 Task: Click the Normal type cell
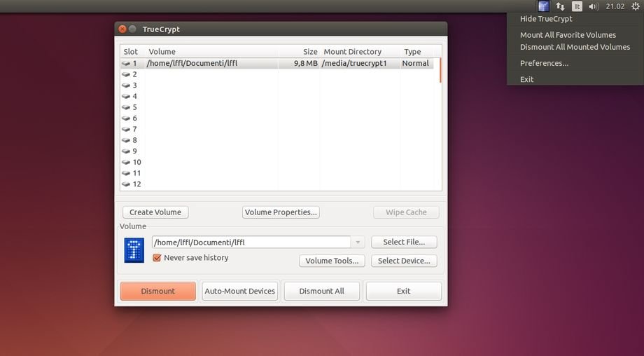(x=415, y=63)
